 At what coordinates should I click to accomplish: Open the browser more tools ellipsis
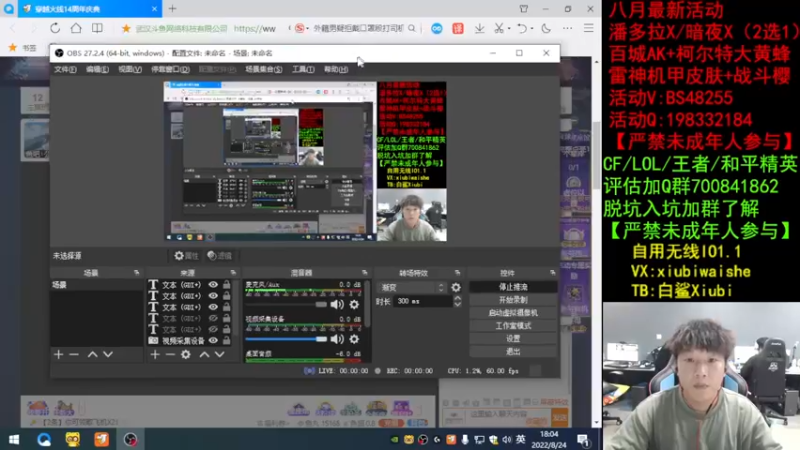click(567, 29)
